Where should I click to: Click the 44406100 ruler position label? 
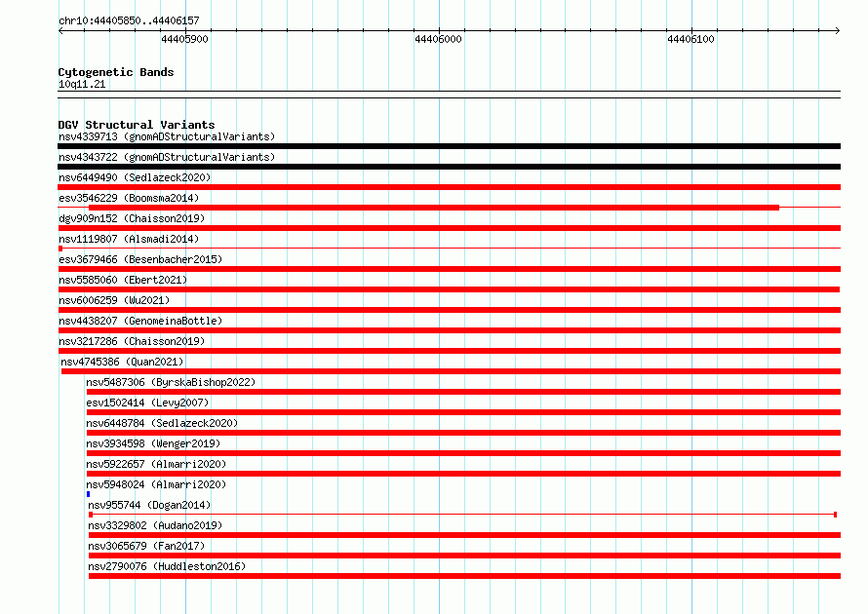coord(690,39)
